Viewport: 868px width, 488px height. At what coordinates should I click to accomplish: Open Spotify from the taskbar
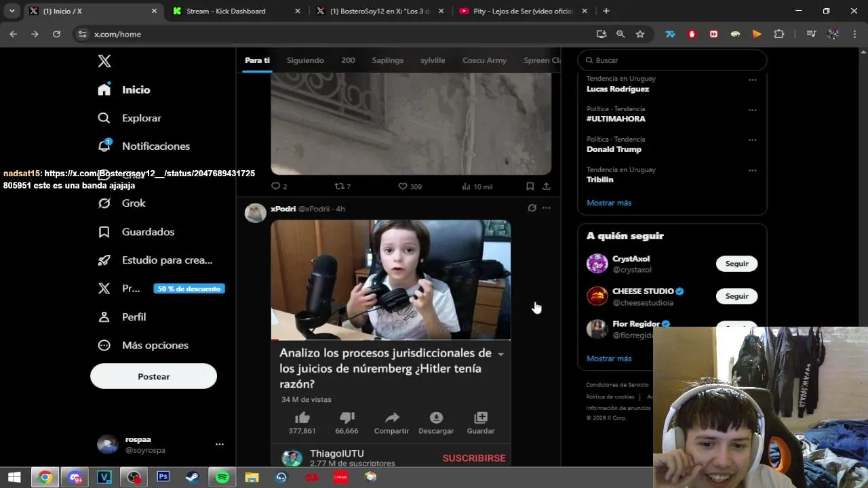click(x=222, y=477)
